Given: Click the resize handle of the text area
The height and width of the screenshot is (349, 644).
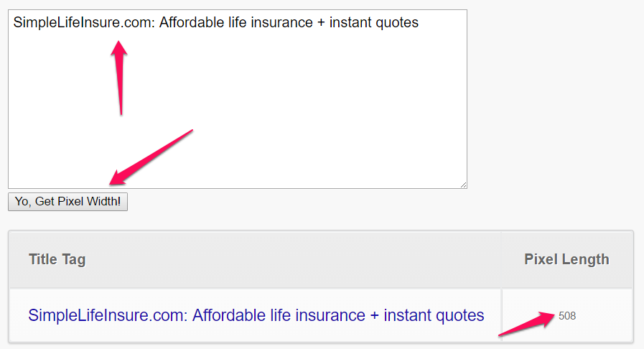Looking at the screenshot, I should (x=463, y=185).
